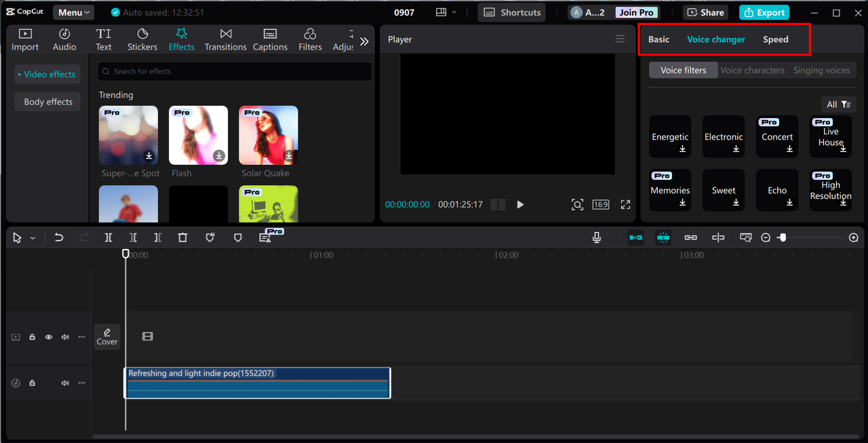The width and height of the screenshot is (868, 443).
Task: Click the zoom out timeline icon
Action: [x=766, y=237]
